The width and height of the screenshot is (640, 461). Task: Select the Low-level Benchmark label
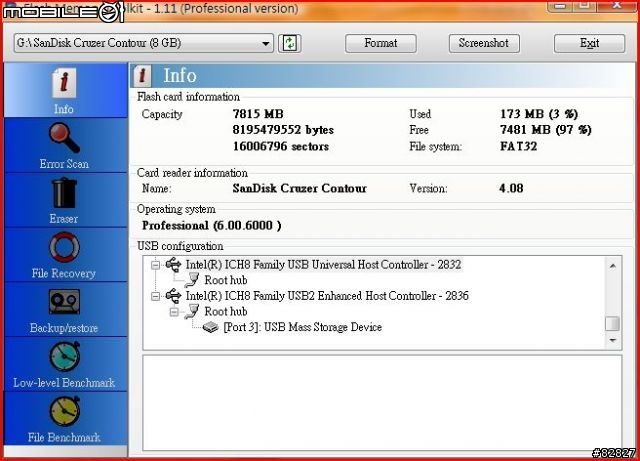(x=64, y=383)
